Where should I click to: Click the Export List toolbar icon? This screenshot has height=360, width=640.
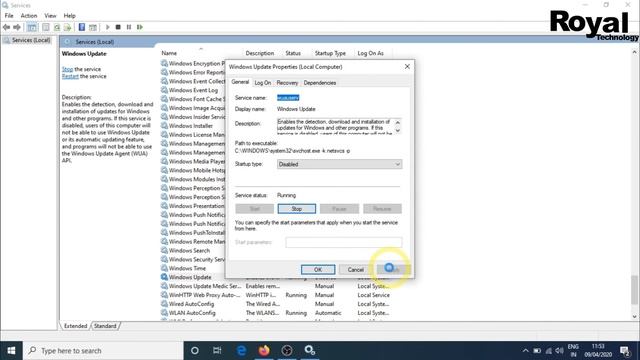67,27
